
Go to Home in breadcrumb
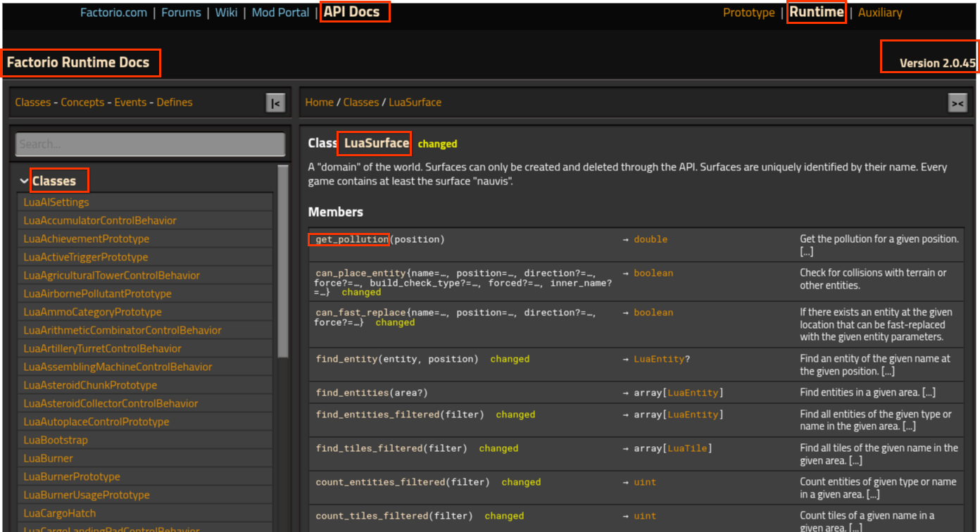tap(319, 102)
